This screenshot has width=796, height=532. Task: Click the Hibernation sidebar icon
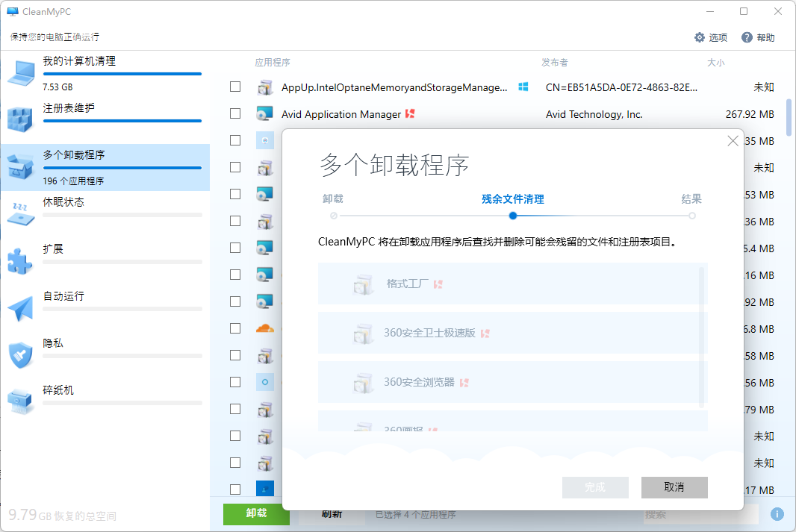click(21, 213)
